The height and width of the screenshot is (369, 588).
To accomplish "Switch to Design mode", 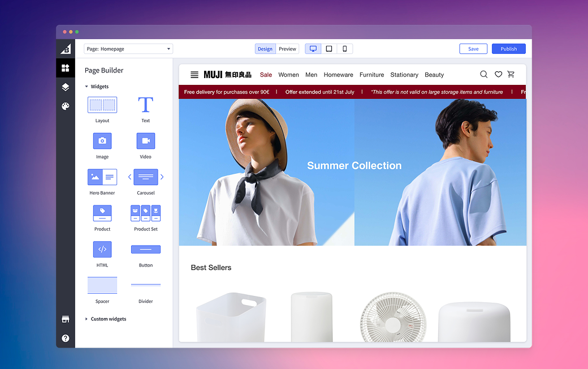I will [x=265, y=49].
